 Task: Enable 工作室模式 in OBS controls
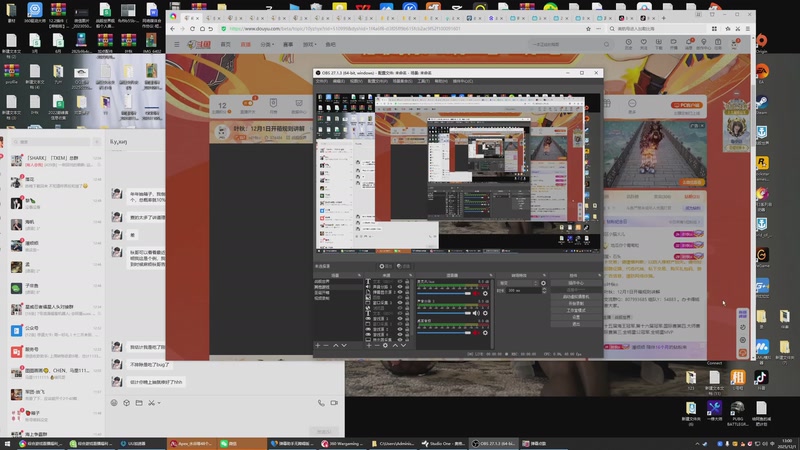tap(576, 310)
